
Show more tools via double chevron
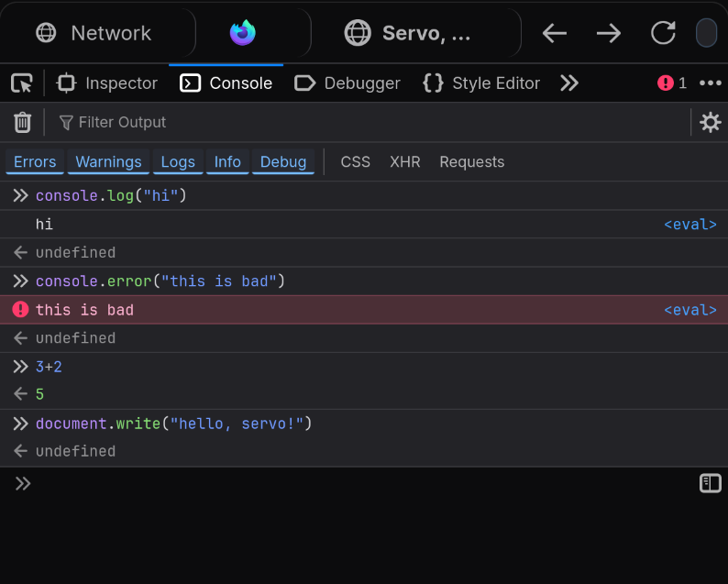569,83
